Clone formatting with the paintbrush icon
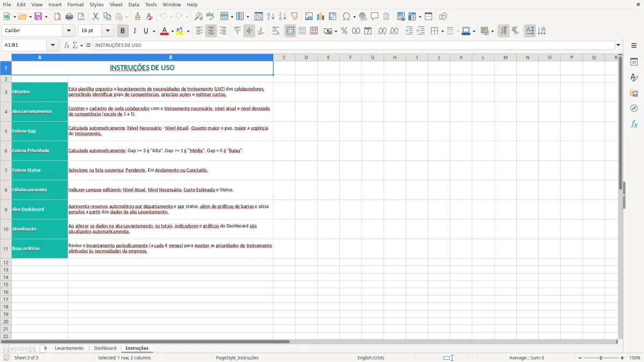This screenshot has height=362, width=644. tap(137, 17)
